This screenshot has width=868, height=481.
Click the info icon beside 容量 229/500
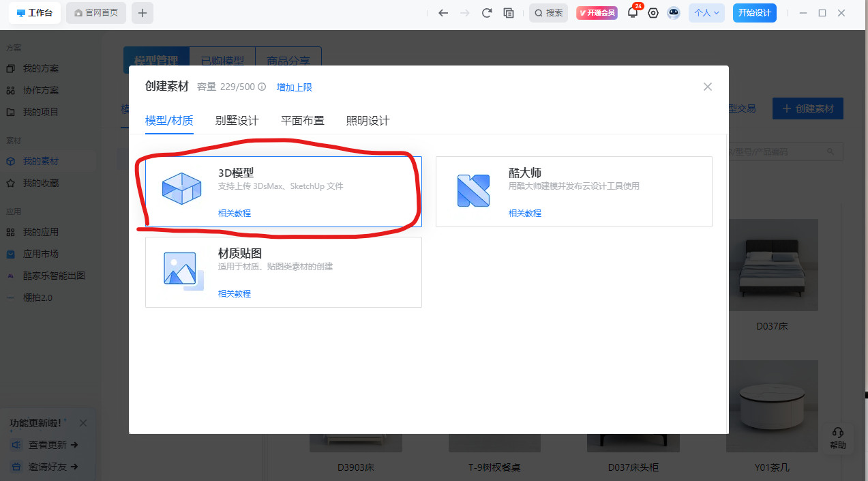[262, 87]
